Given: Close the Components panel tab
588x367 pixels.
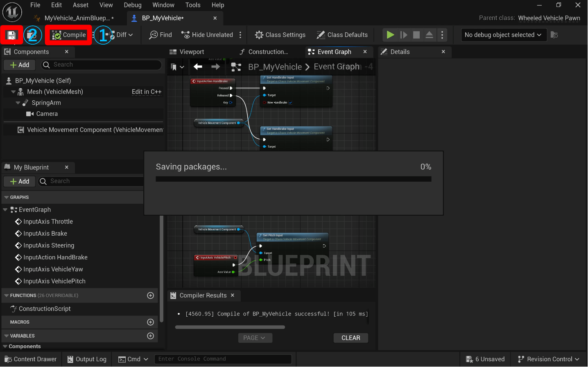Looking at the screenshot, I should pos(67,52).
